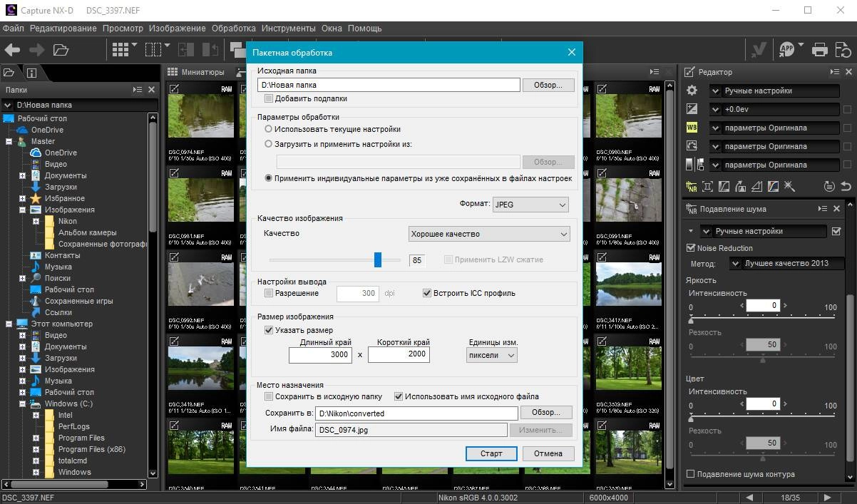Switch to the file info tab icon
Screen dimensions: 857x504
[31, 72]
